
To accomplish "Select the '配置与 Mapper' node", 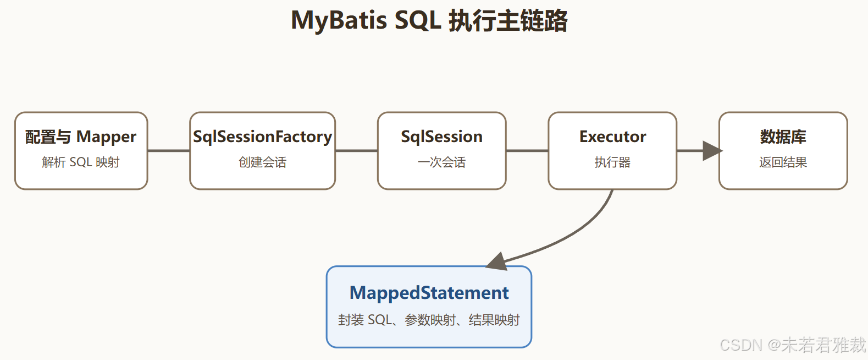I will pyautogui.click(x=81, y=151).
